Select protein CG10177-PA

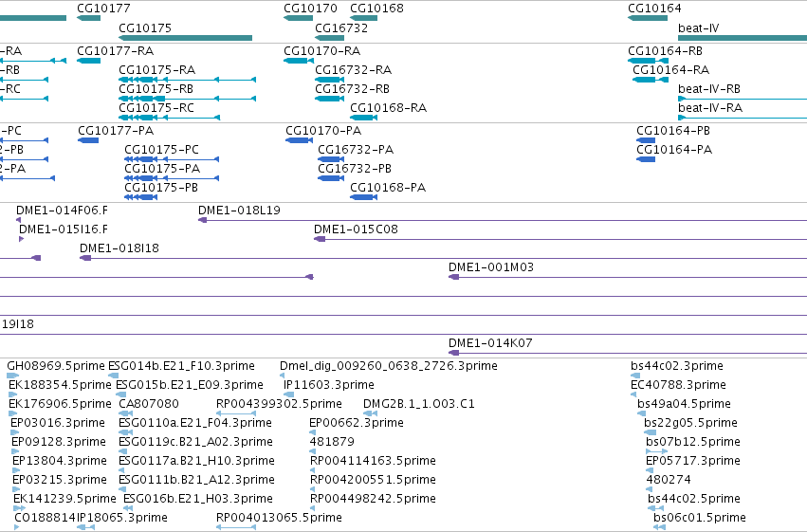[88, 140]
